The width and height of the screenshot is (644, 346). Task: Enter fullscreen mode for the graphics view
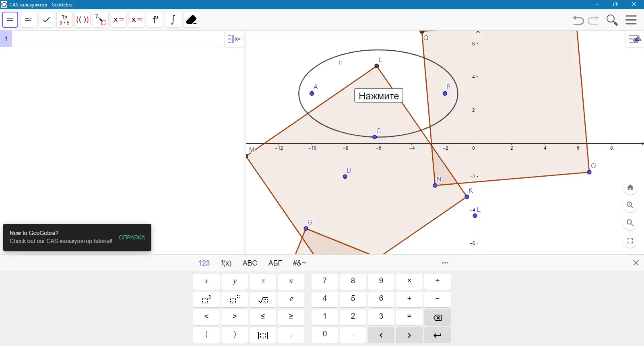tap(630, 241)
